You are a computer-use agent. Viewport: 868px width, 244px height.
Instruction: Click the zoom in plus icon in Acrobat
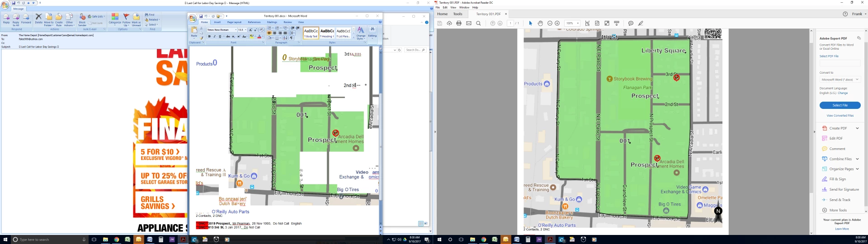click(557, 23)
